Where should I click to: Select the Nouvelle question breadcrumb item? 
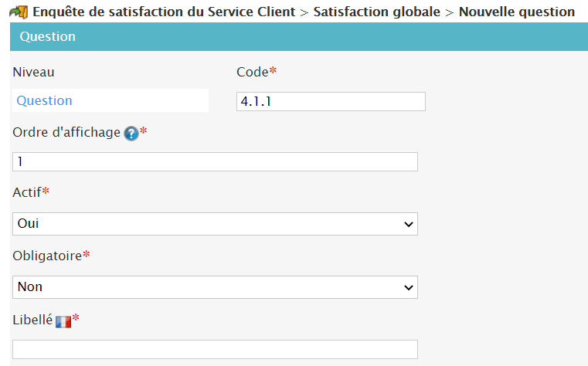click(516, 12)
